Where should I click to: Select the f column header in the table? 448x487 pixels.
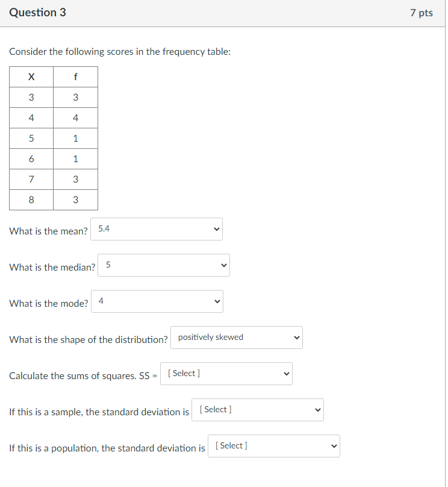point(75,77)
